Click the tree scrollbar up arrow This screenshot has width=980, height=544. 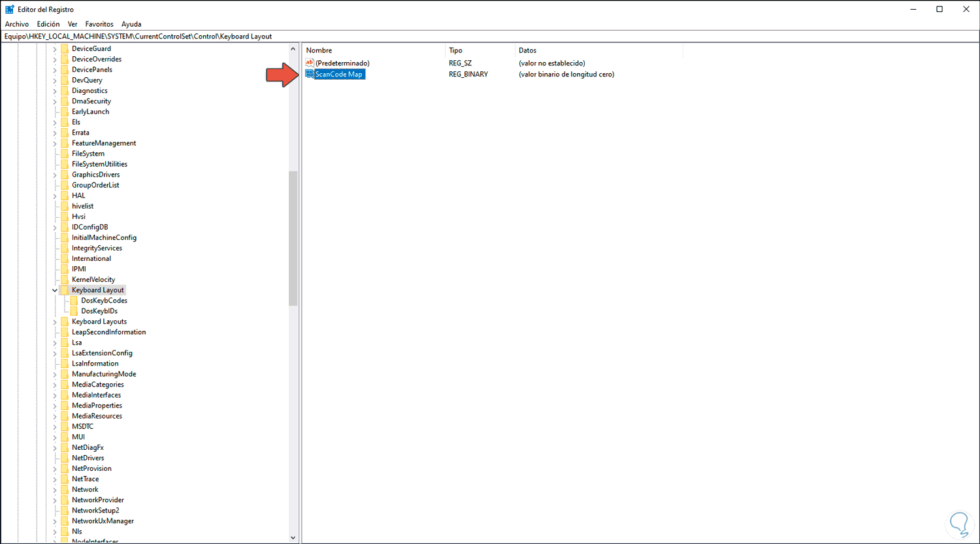click(x=293, y=49)
